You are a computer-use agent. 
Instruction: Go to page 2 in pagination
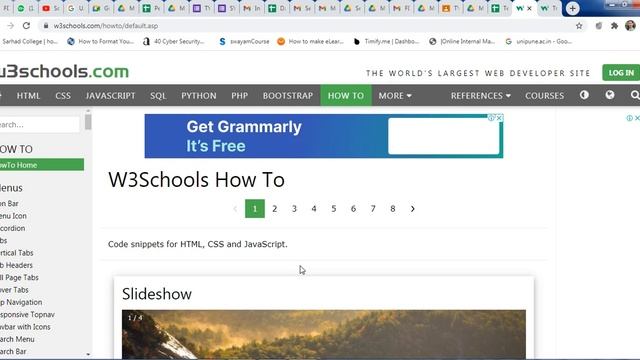coord(274,209)
